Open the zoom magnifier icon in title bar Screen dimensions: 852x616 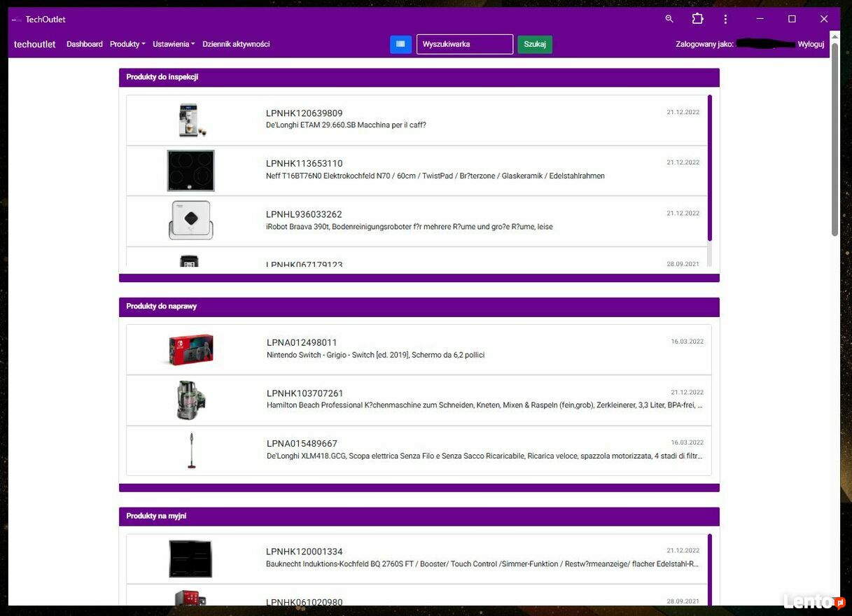coord(669,19)
